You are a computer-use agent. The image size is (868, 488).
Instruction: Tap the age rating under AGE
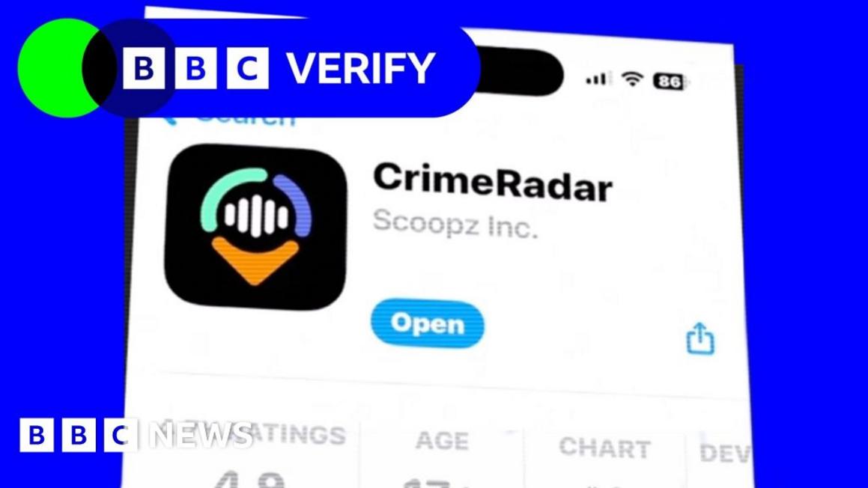(434, 483)
